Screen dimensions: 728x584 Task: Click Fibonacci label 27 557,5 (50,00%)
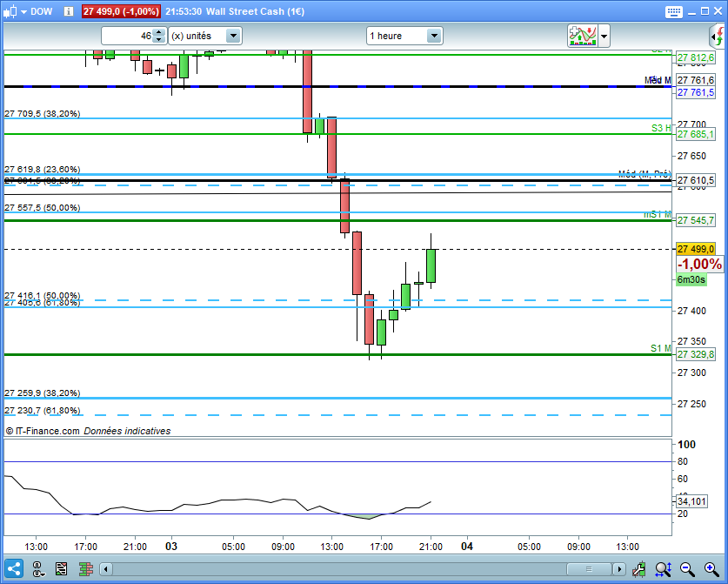click(43, 208)
